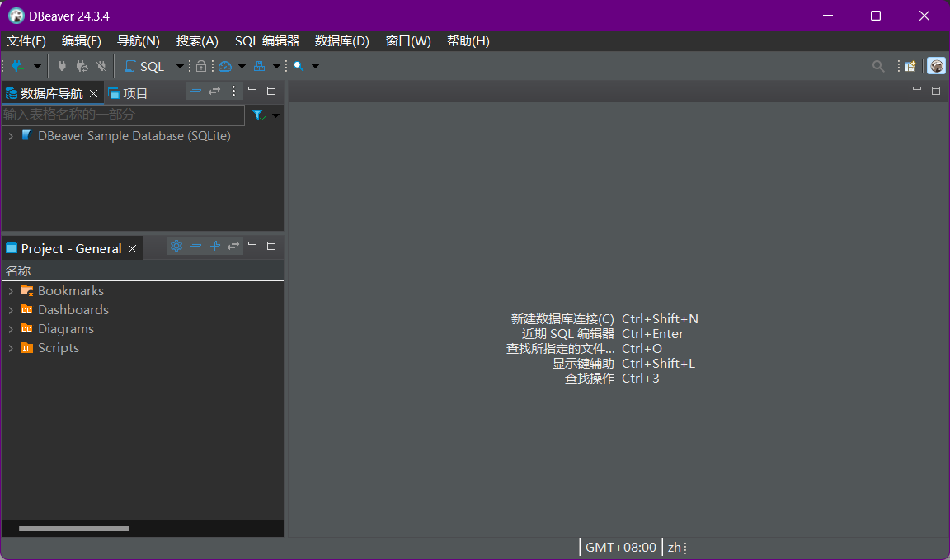The height and width of the screenshot is (560, 950).
Task: Toggle link with editor in database navigator
Action: 214,91
